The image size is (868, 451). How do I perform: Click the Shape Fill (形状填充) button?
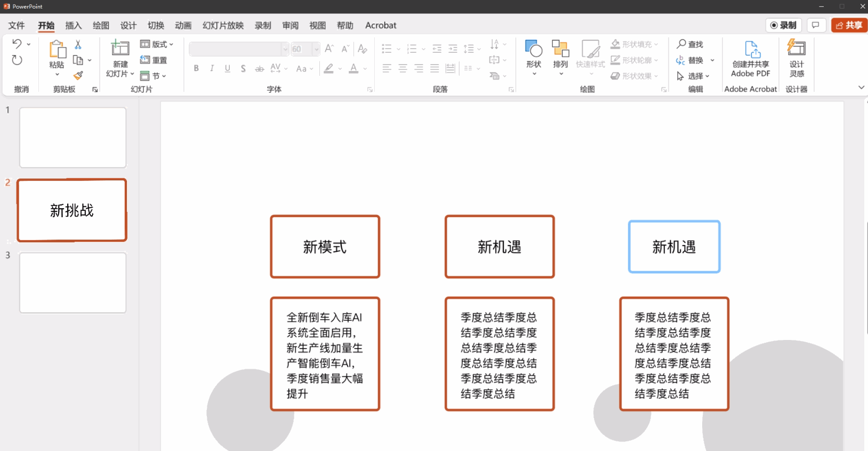634,44
